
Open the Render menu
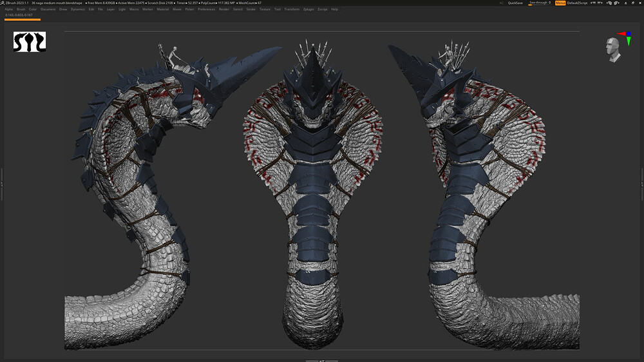[224, 10]
